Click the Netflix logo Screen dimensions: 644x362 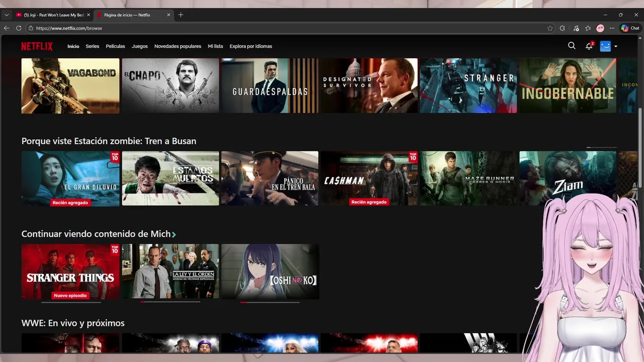[x=37, y=46]
